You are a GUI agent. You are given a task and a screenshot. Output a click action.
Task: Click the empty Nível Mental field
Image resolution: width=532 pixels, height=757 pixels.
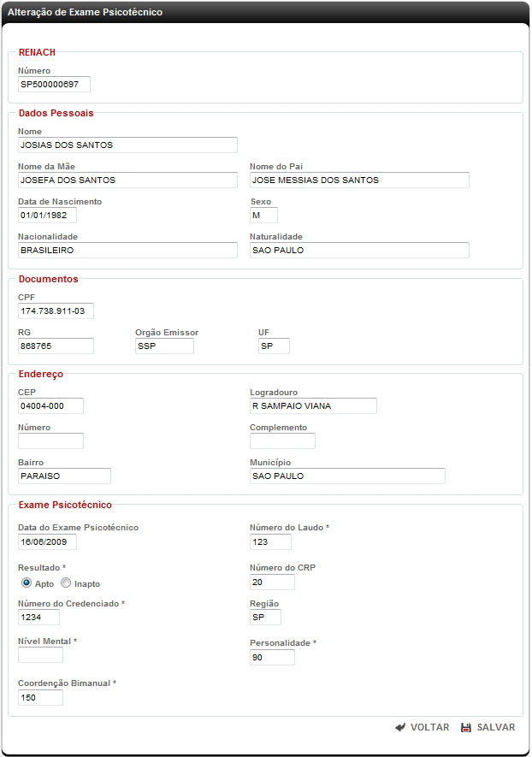tap(40, 654)
